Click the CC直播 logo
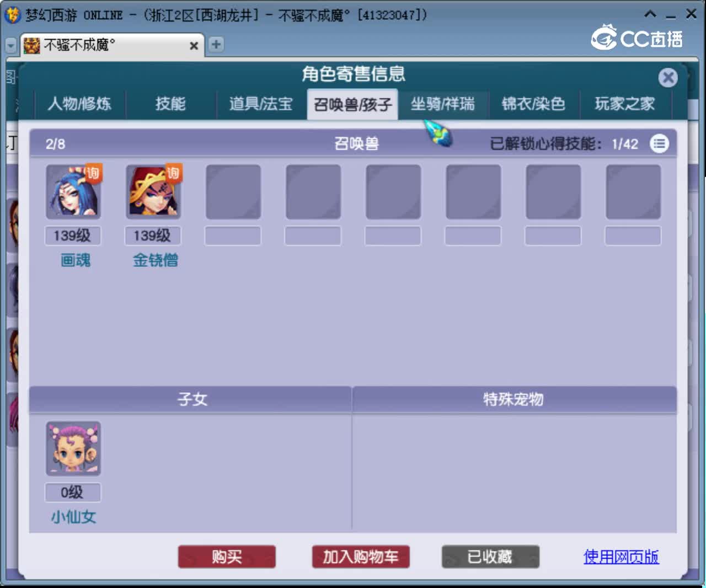 [637, 38]
